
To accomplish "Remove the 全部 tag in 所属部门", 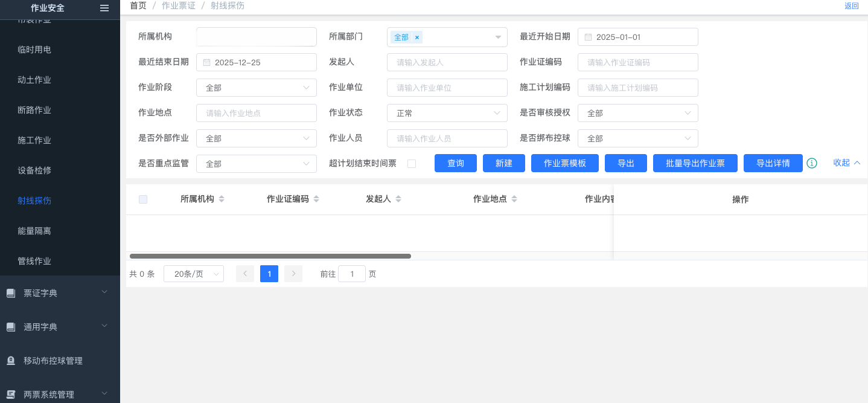I will click(416, 37).
